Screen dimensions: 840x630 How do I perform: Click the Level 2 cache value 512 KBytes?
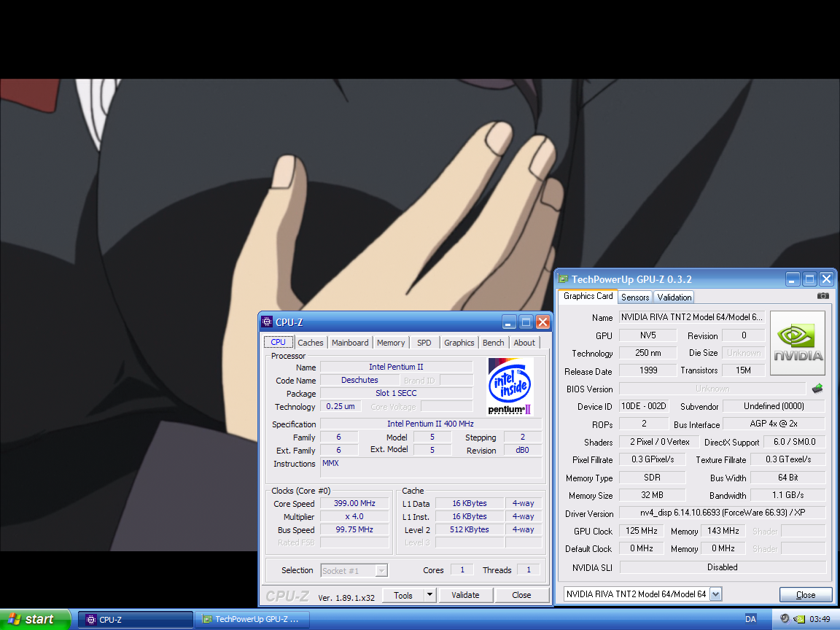(x=470, y=529)
